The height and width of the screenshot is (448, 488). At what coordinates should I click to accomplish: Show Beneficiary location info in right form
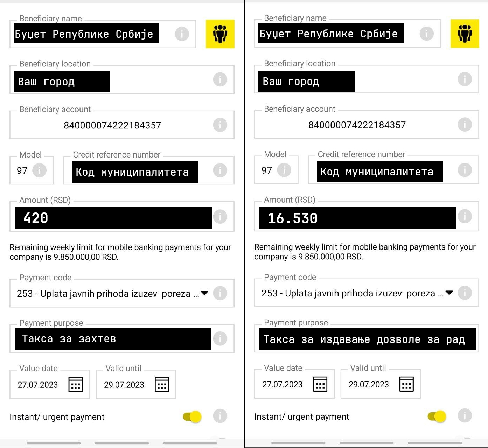[465, 79]
